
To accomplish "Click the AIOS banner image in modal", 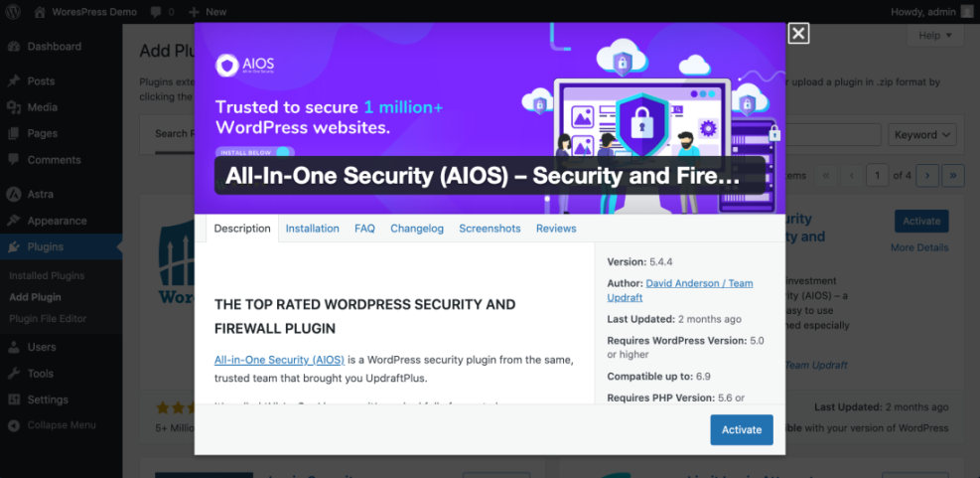I will [490, 119].
